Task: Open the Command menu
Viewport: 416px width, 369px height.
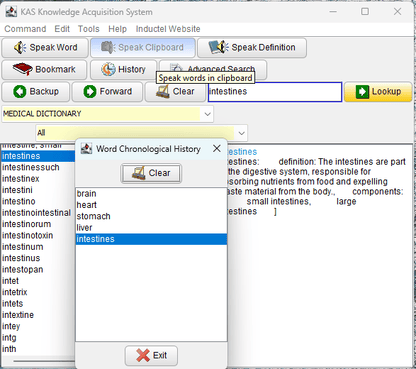Action: pyautogui.click(x=25, y=29)
